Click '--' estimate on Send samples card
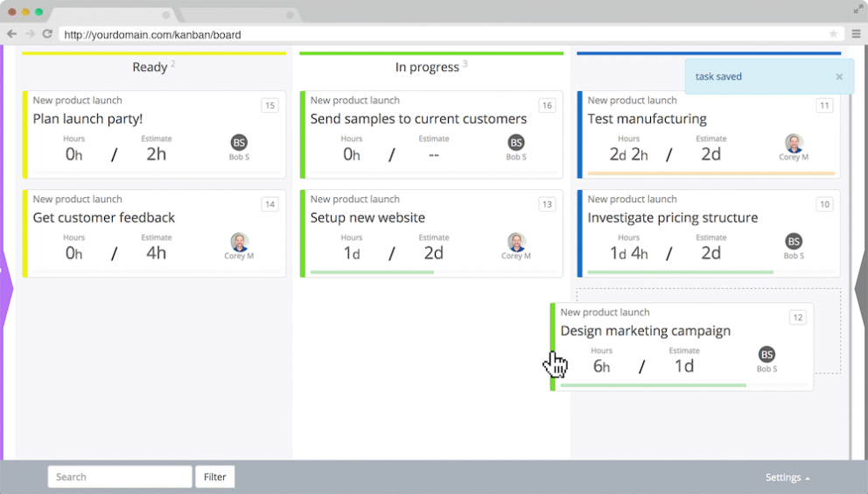This screenshot has height=494, width=868. [433, 155]
